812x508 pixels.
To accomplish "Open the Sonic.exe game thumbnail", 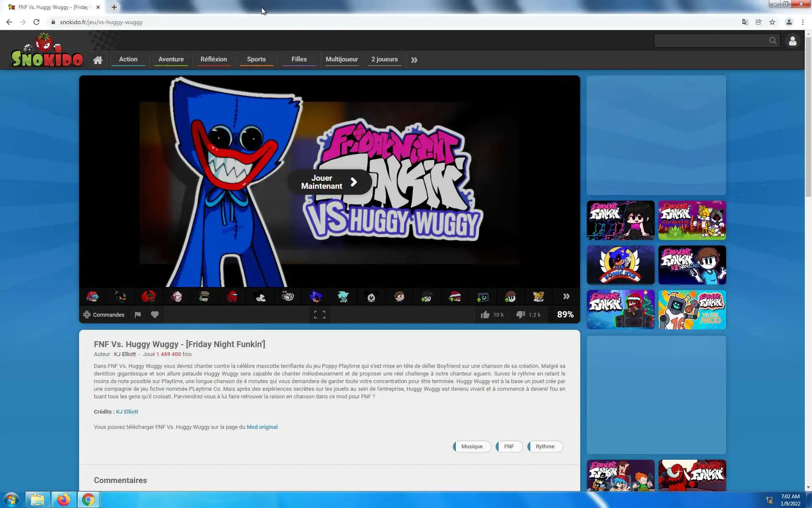I will point(620,265).
